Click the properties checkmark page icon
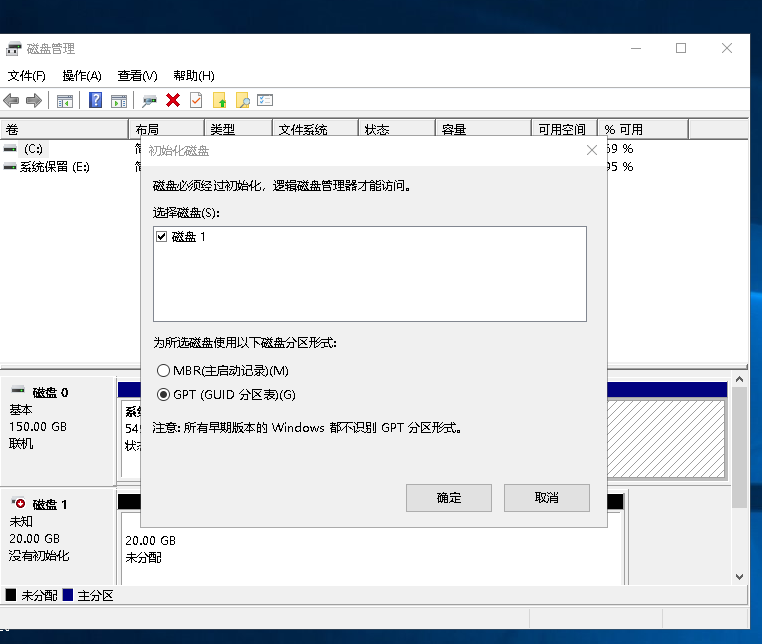The width and height of the screenshot is (762, 644). (196, 100)
